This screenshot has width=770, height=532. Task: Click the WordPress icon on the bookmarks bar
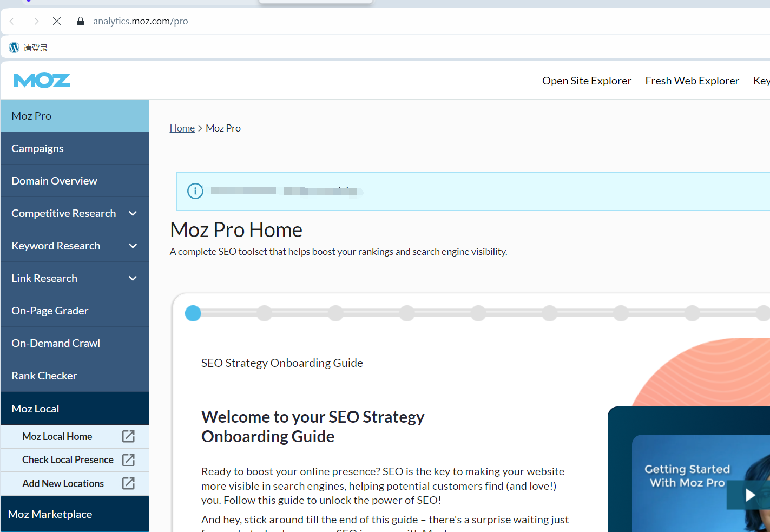click(x=13, y=47)
